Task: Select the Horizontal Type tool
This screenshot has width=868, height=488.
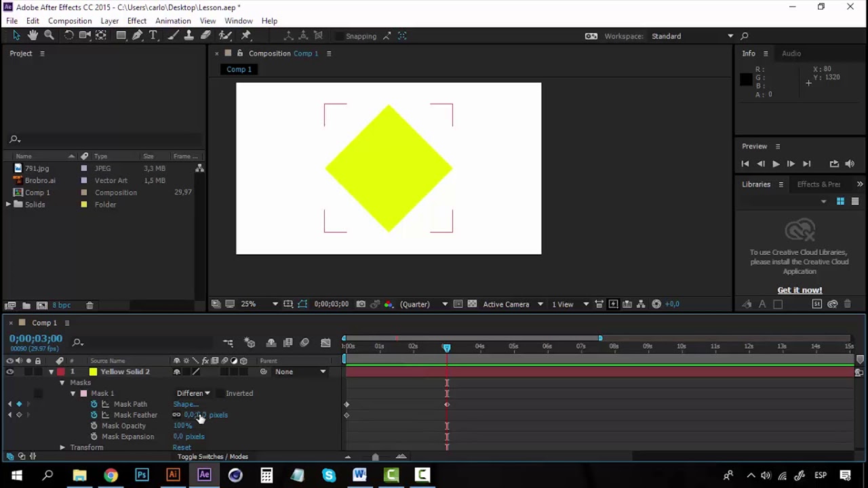Action: pos(153,35)
